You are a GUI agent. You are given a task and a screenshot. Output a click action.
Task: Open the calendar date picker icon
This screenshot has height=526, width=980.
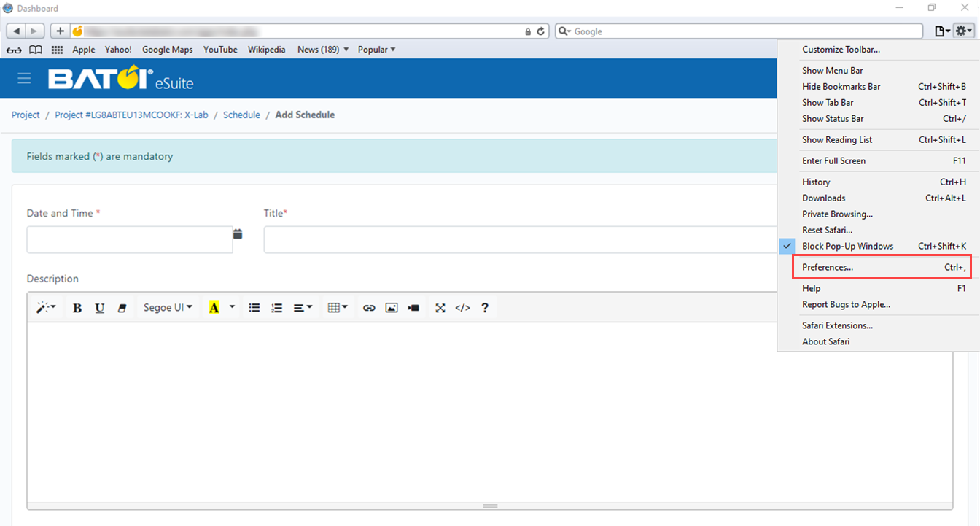238,234
